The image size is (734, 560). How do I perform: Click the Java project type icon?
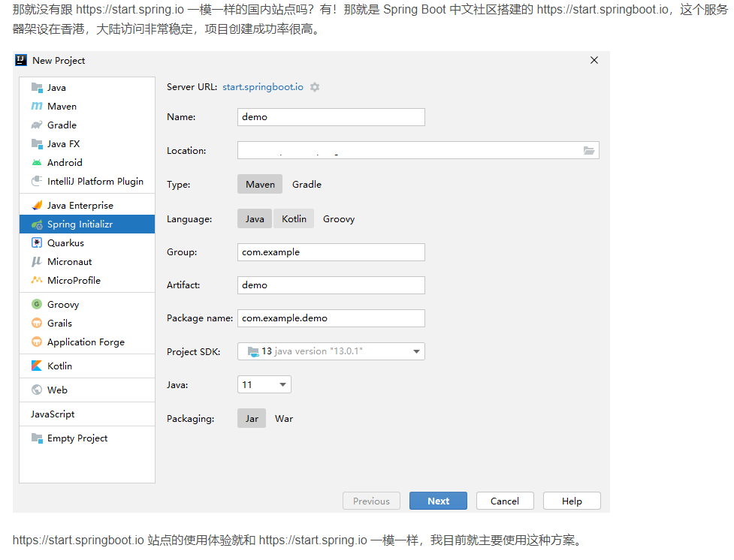point(37,88)
